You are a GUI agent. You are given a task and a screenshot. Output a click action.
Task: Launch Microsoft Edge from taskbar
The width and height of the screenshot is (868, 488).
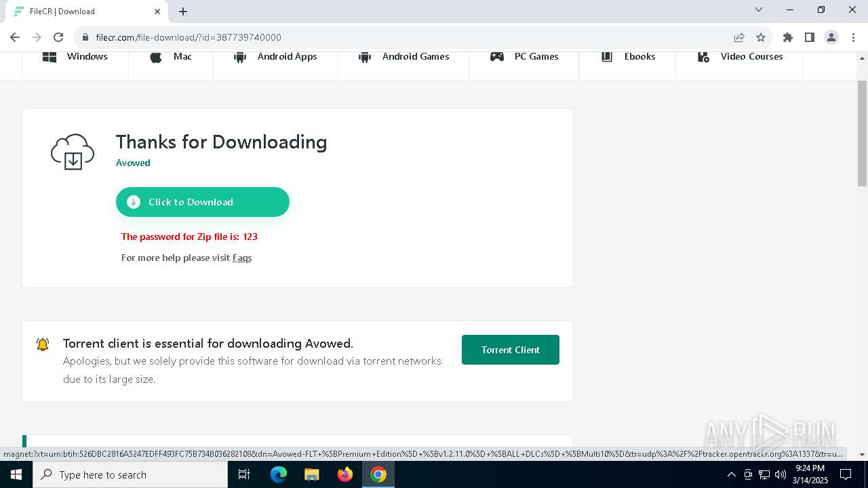coord(279,474)
